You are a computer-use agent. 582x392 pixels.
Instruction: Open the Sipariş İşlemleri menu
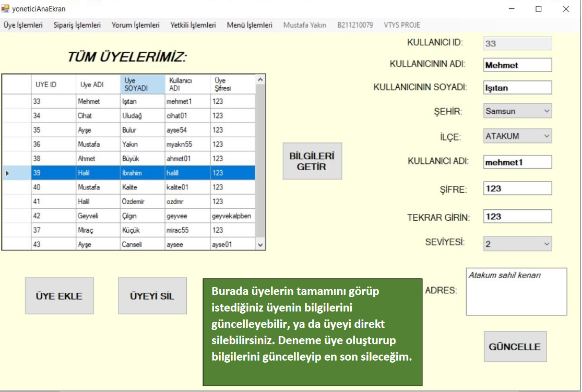[x=77, y=25]
